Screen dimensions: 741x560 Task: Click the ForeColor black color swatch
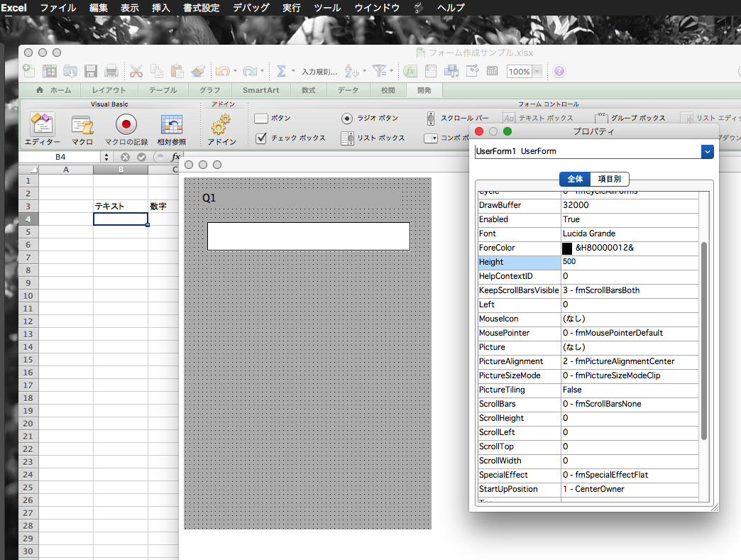(x=567, y=248)
